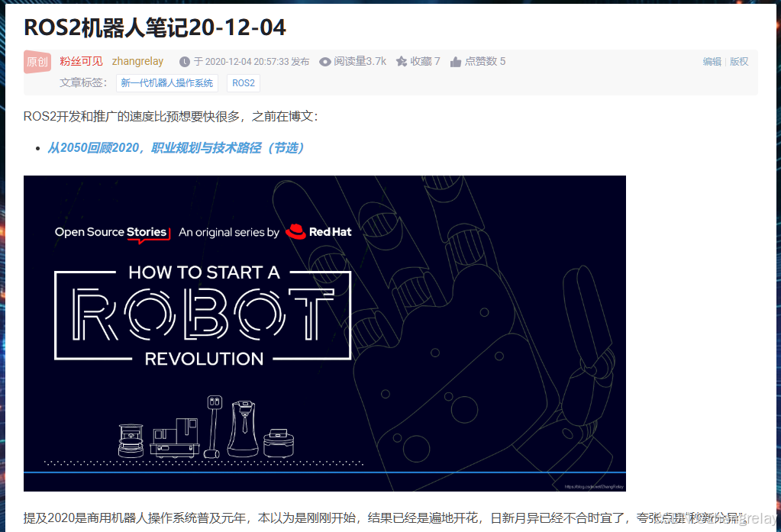Click the star 收藏 favorite icon
781x532 pixels.
pos(402,61)
